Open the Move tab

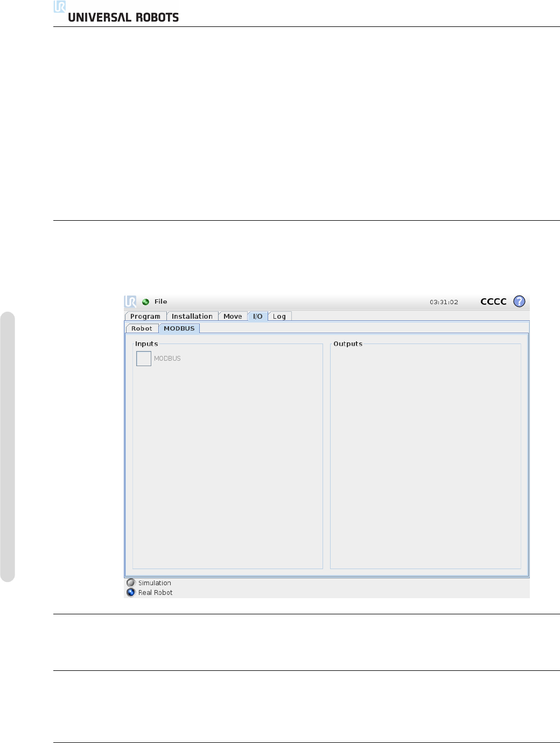click(x=233, y=317)
